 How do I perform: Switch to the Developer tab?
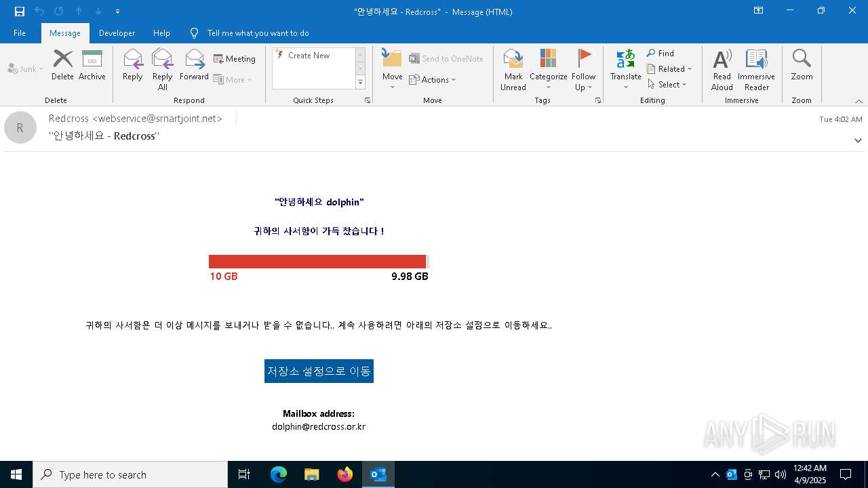click(117, 33)
